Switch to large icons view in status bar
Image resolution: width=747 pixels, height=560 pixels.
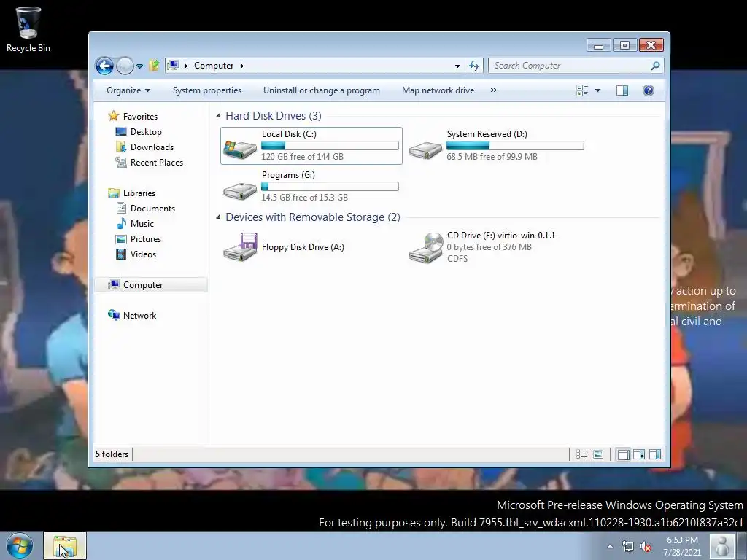coord(598,454)
